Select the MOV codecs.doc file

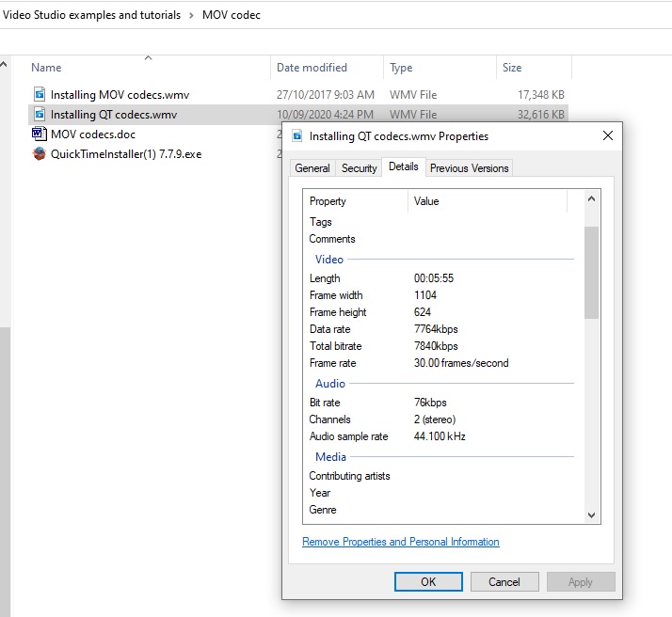pyautogui.click(x=93, y=134)
